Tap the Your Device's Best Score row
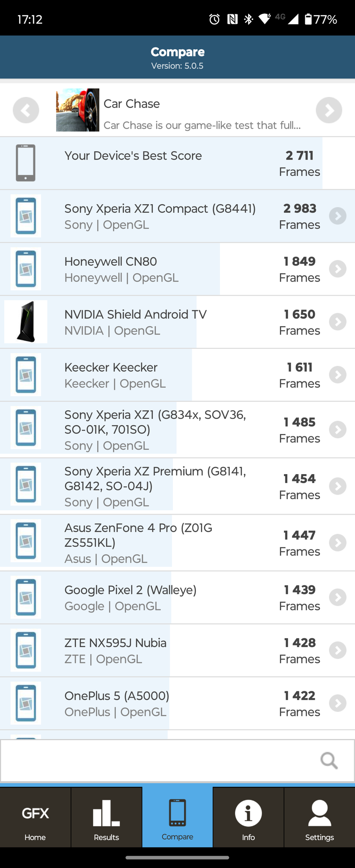 pyautogui.click(x=167, y=163)
